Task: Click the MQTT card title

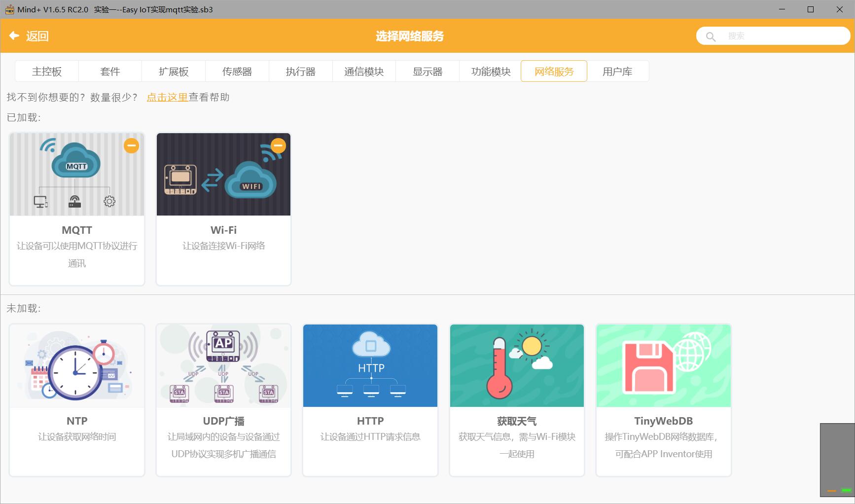Action: [x=77, y=230]
